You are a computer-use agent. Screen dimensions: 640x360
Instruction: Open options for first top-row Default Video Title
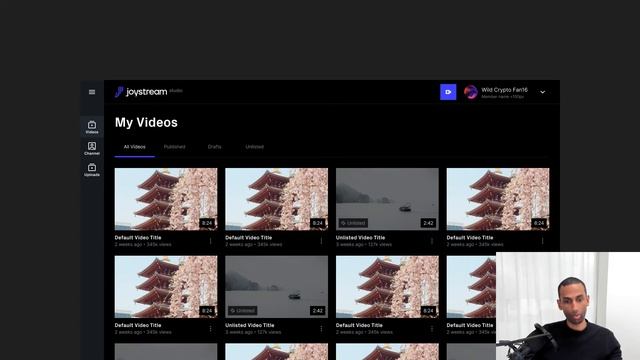coord(211,241)
